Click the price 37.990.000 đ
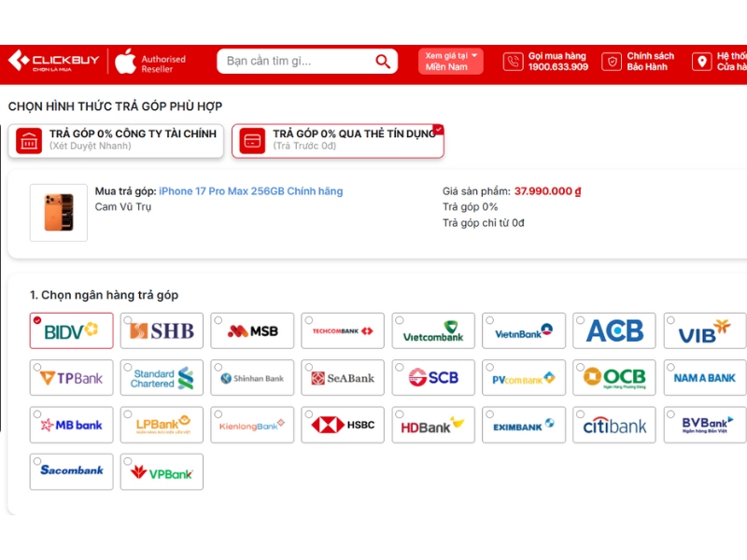 pyautogui.click(x=547, y=191)
